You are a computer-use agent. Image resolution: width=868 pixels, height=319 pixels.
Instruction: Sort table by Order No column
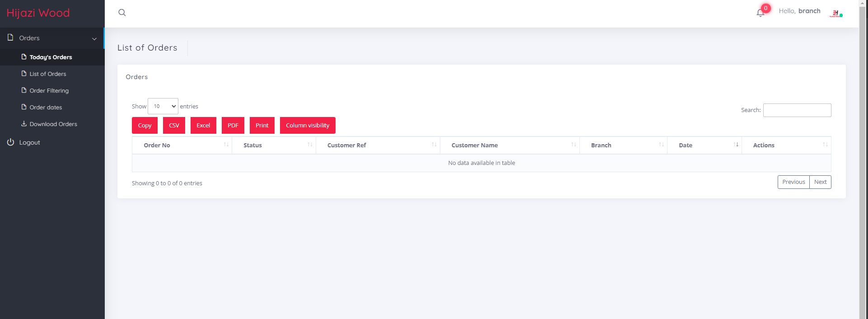pos(157,145)
